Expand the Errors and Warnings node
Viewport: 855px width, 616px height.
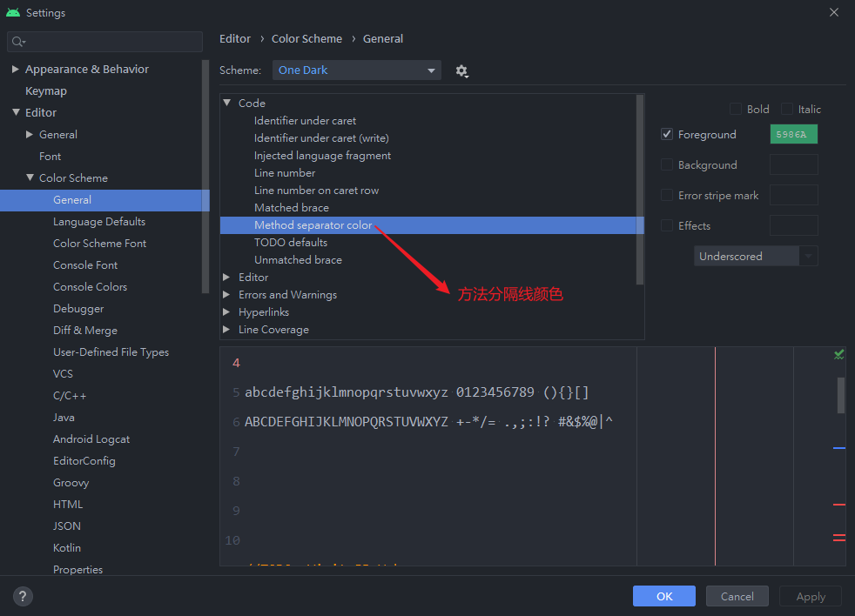tap(226, 294)
